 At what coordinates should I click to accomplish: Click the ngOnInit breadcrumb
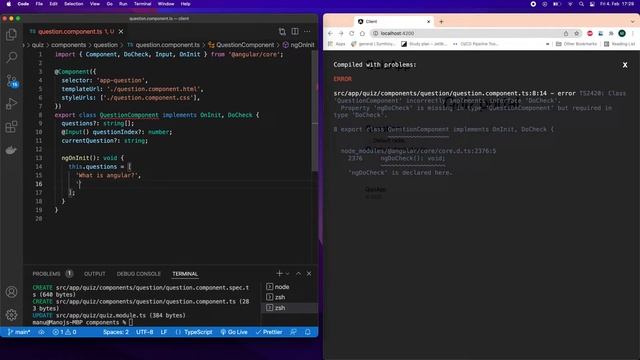pos(302,45)
